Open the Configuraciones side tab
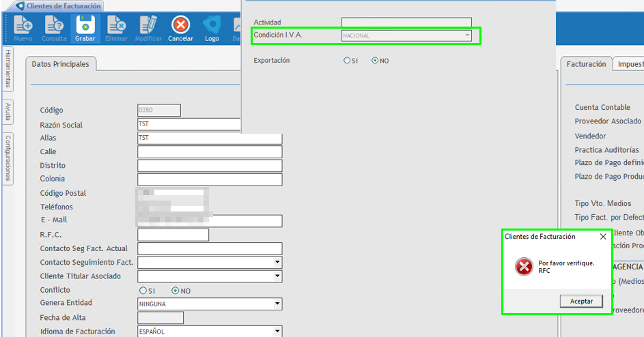This screenshot has width=644, height=337. point(8,158)
